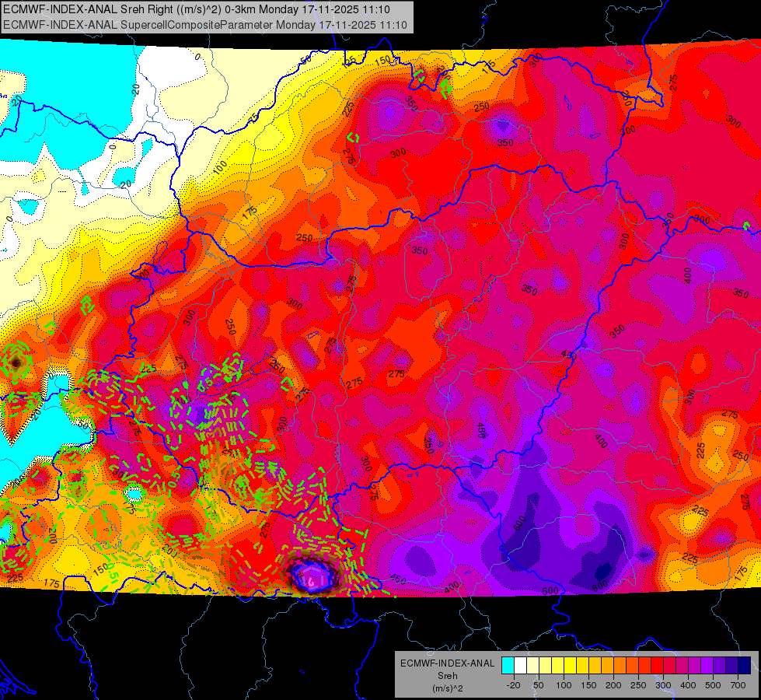The height and width of the screenshot is (700, 761).
Task: Click the '75' contour label on the map
Action: (x=253, y=118)
